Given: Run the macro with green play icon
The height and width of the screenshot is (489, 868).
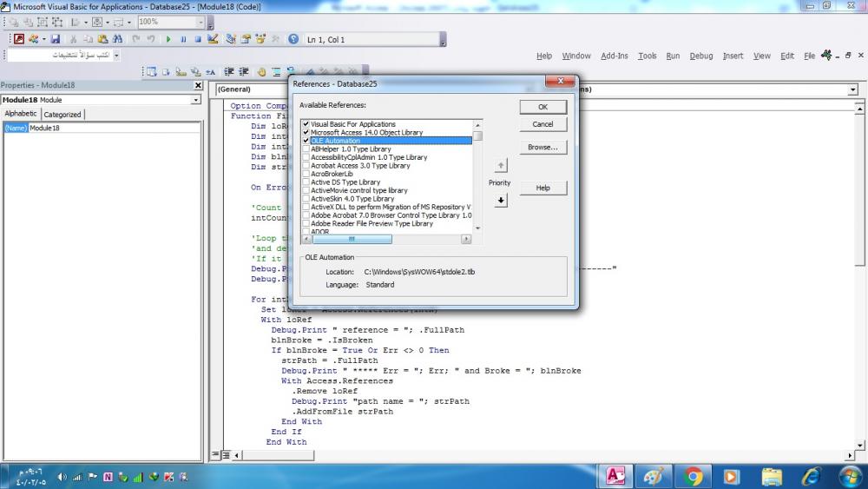Looking at the screenshot, I should 168,39.
